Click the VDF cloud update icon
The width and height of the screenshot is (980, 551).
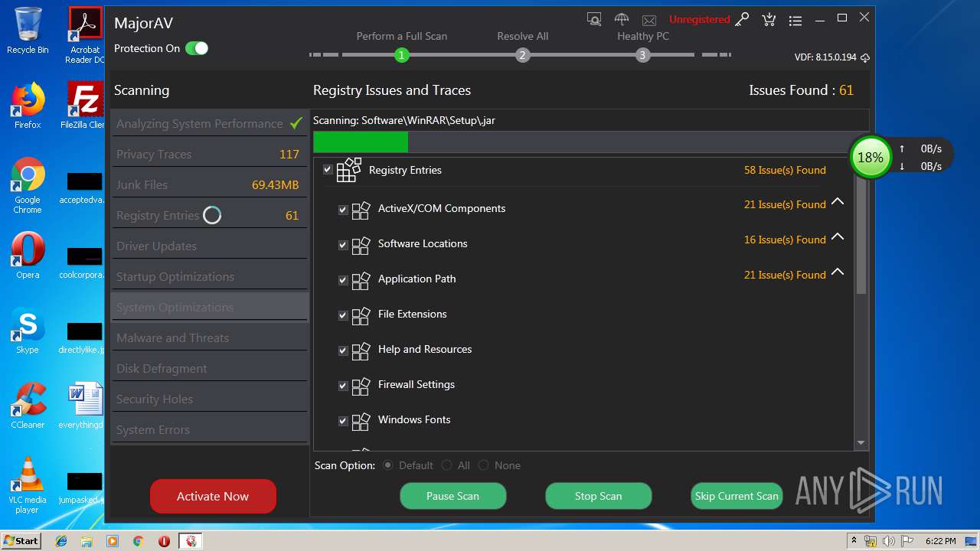[865, 57]
